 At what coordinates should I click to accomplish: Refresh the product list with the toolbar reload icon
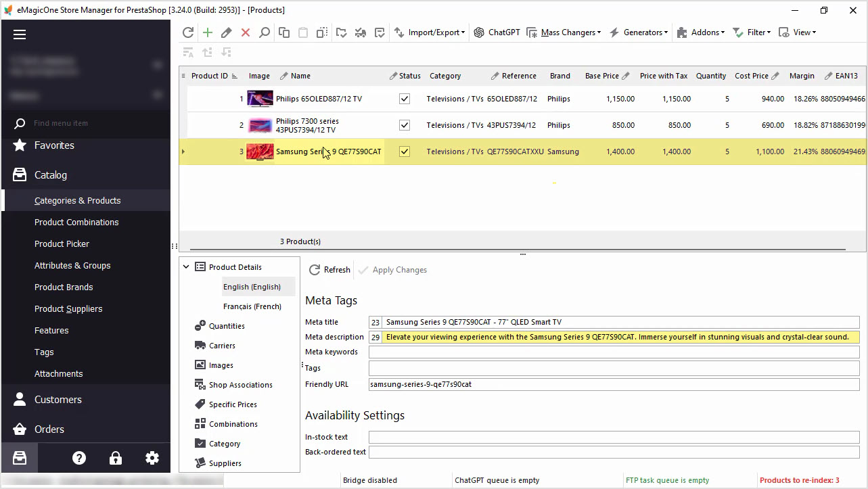click(188, 32)
